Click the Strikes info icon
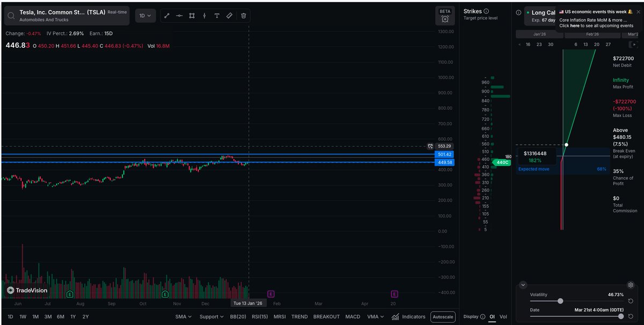Viewport: 644px width, 325px height. tap(486, 11)
